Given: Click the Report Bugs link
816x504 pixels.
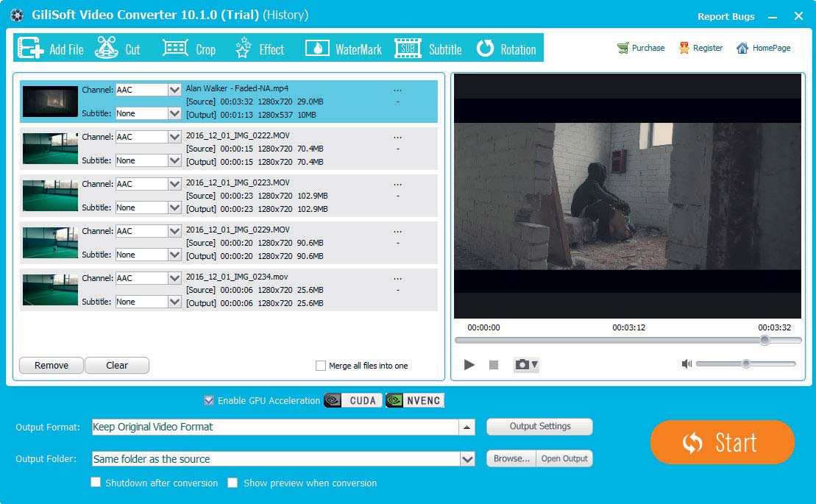Looking at the screenshot, I should pos(725,17).
